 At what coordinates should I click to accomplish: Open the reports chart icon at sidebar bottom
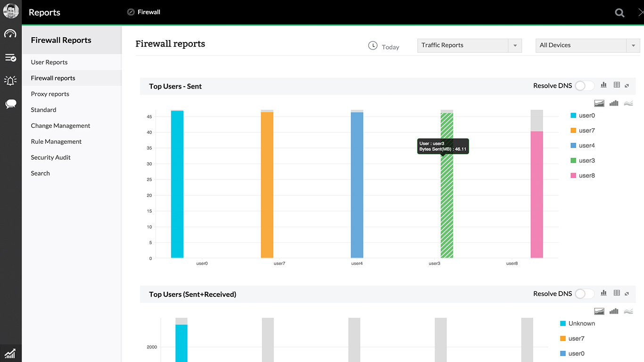(10, 353)
